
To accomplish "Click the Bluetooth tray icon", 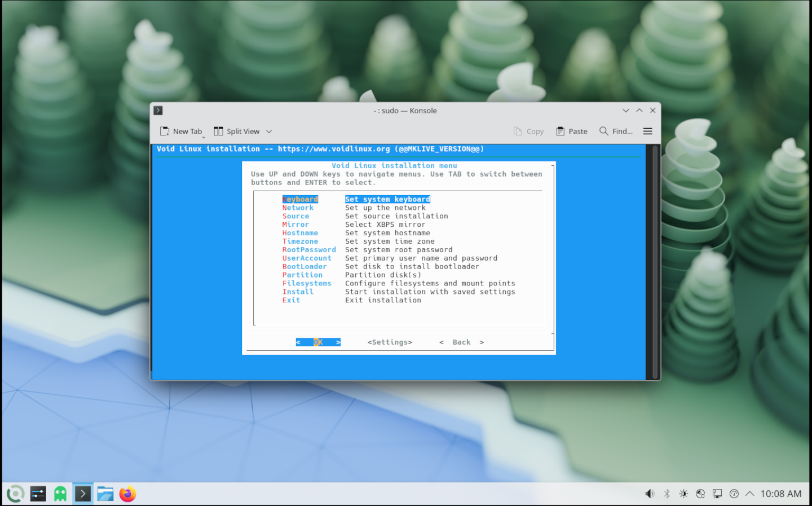I will click(667, 494).
